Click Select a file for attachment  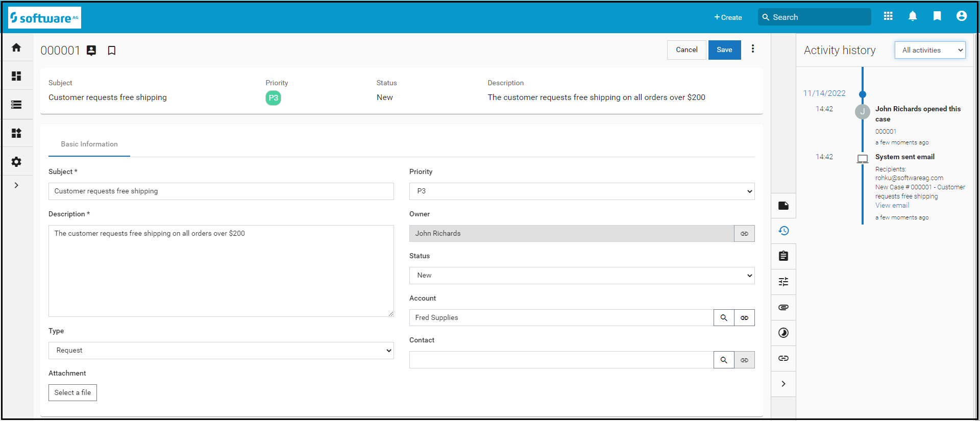[72, 393]
